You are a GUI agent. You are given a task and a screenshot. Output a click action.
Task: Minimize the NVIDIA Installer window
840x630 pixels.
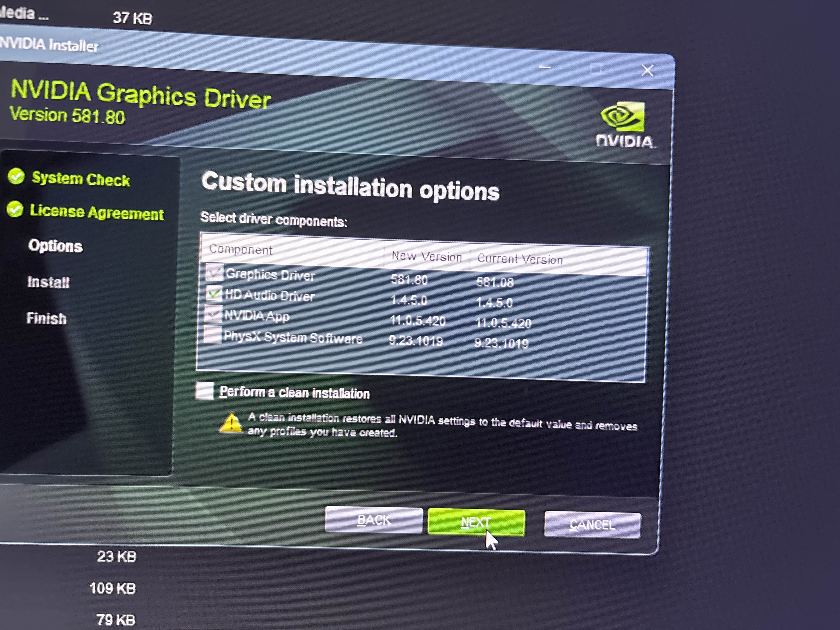[545, 68]
